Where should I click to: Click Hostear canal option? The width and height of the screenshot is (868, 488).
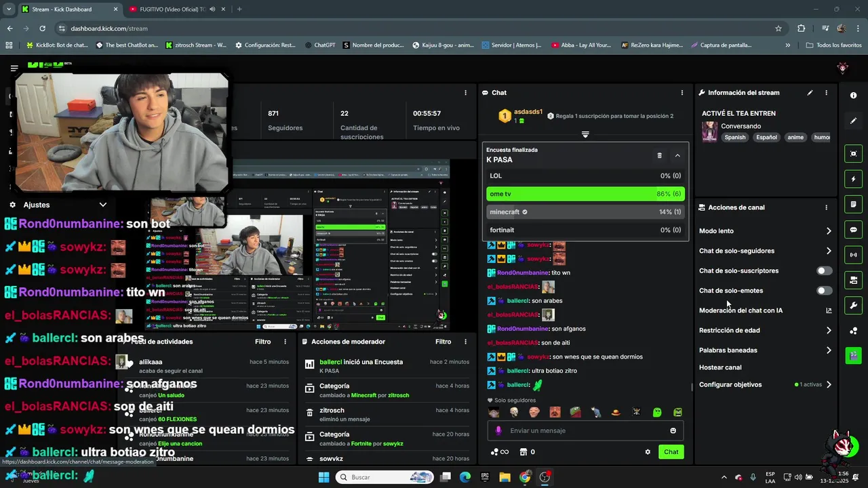[720, 367]
